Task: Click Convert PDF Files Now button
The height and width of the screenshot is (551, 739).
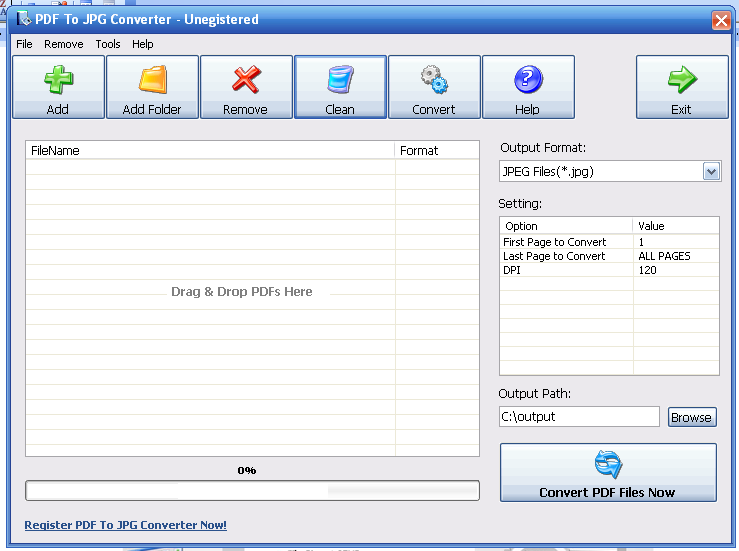Action: 608,472
